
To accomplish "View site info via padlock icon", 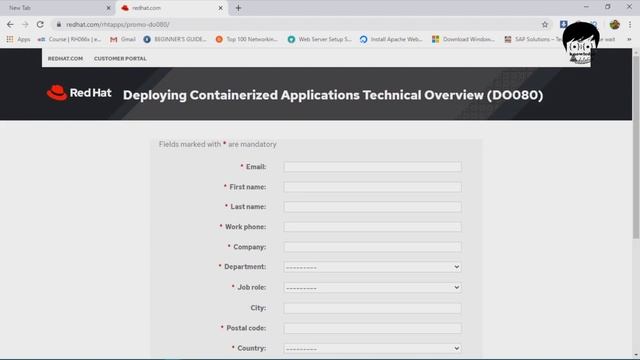I will click(59, 24).
